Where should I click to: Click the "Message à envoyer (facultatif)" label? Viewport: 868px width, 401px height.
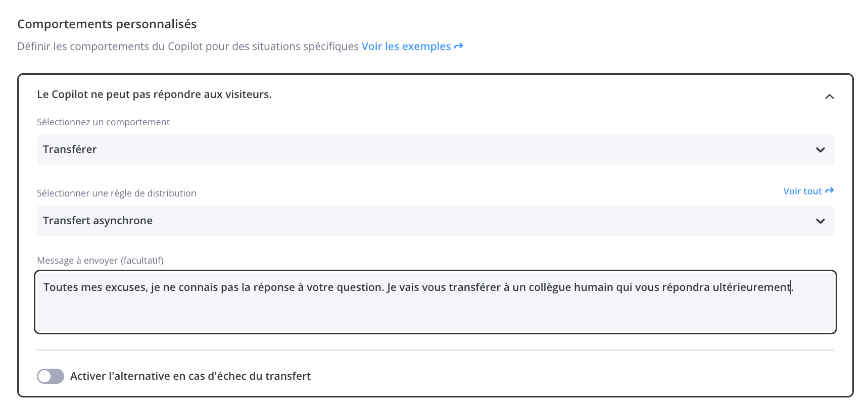click(100, 261)
